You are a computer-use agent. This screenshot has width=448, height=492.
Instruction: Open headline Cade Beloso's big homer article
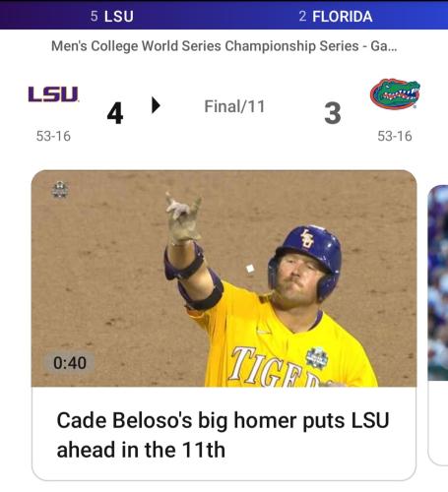click(x=223, y=435)
